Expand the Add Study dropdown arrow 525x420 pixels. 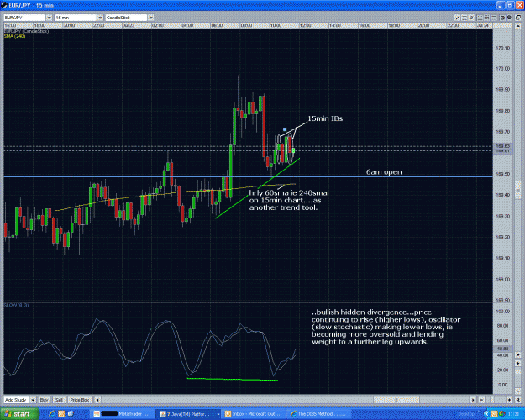pos(33,400)
